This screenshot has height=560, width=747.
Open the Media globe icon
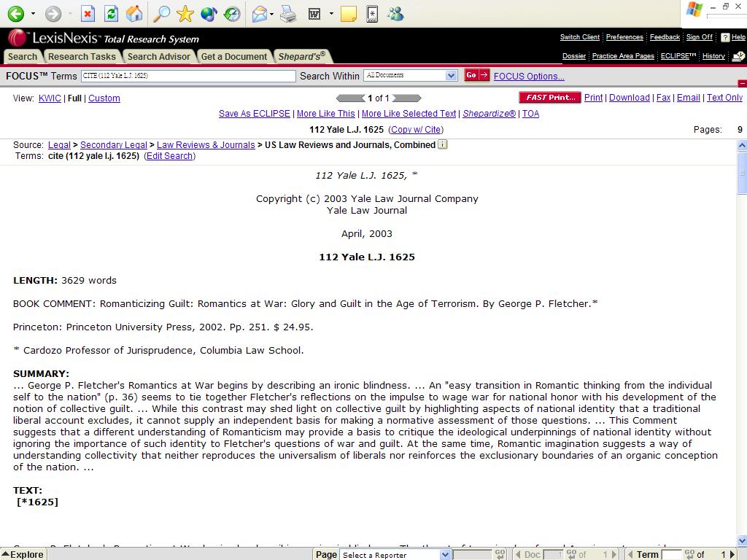click(209, 14)
